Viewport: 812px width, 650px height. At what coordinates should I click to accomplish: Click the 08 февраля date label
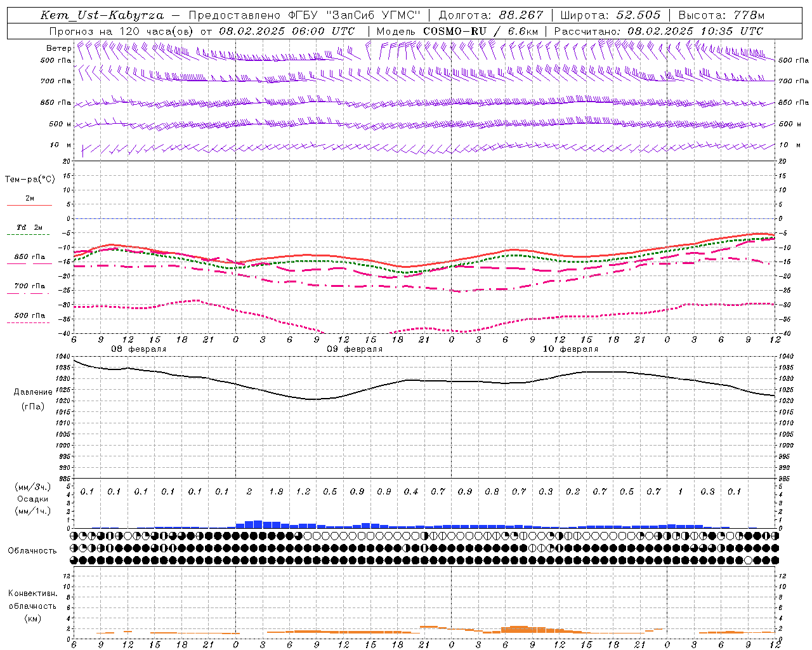point(139,349)
